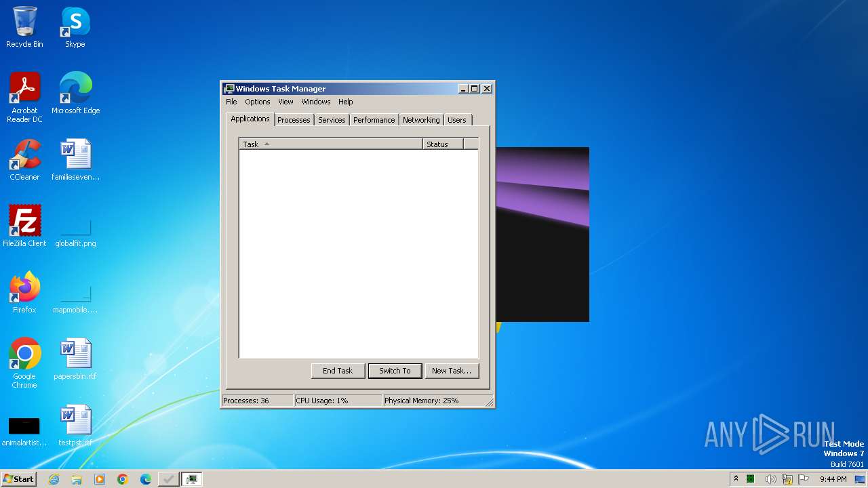Viewport: 868px width, 488px height.
Task: Select the animalartist file on desktop
Action: 24,430
